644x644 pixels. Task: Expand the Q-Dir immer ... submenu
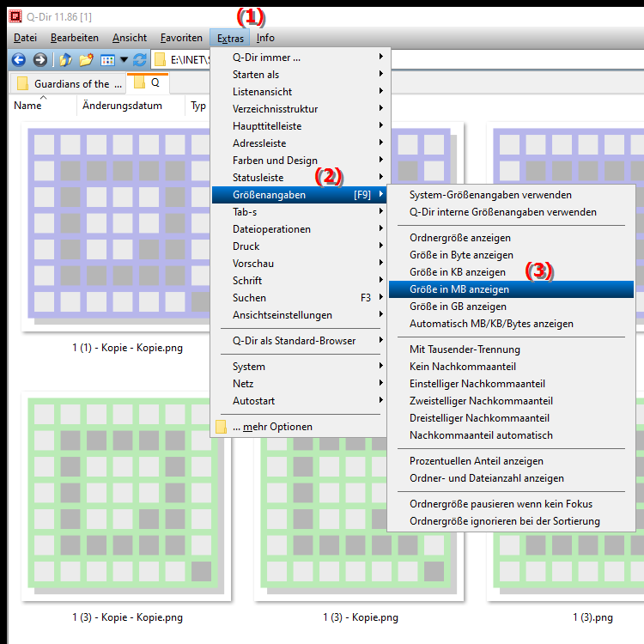[300, 57]
